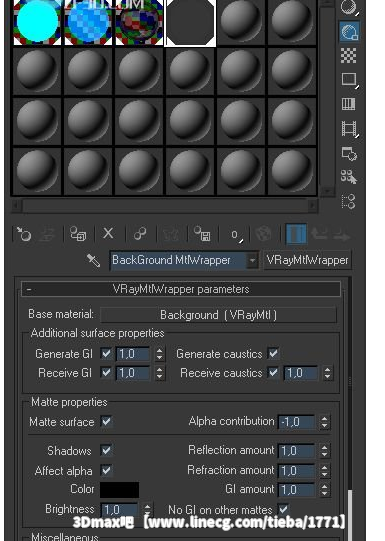
Task: Click the Receive caustics value spinner
Action: 327,373
